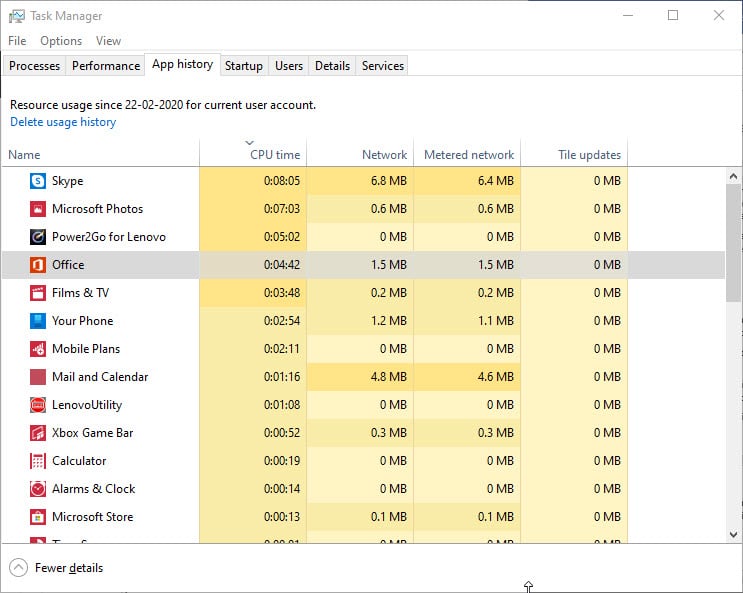743x593 pixels.
Task: Click Skype metered value 6.4 MB
Action: pyautogui.click(x=496, y=181)
